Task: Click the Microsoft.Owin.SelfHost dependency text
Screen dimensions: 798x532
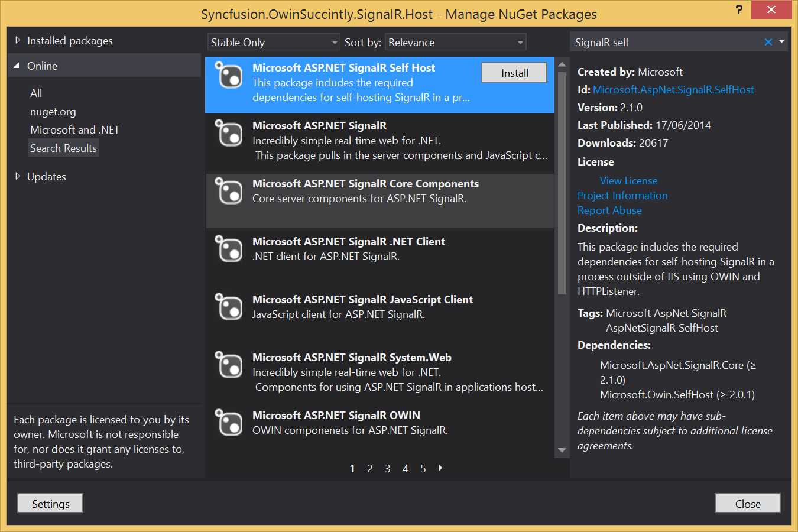Action: point(677,394)
